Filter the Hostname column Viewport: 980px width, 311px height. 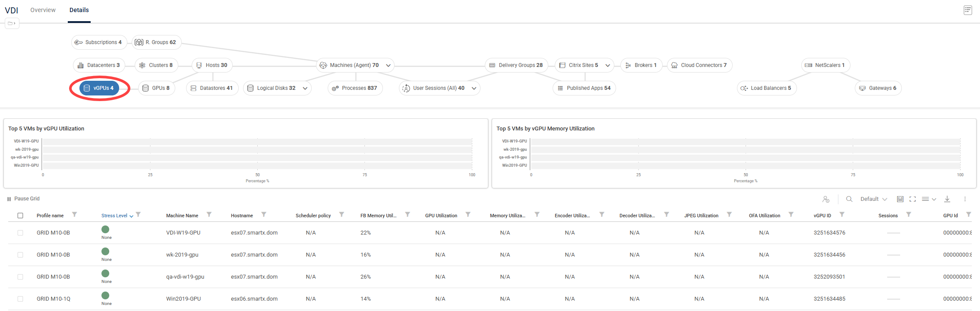point(264,214)
